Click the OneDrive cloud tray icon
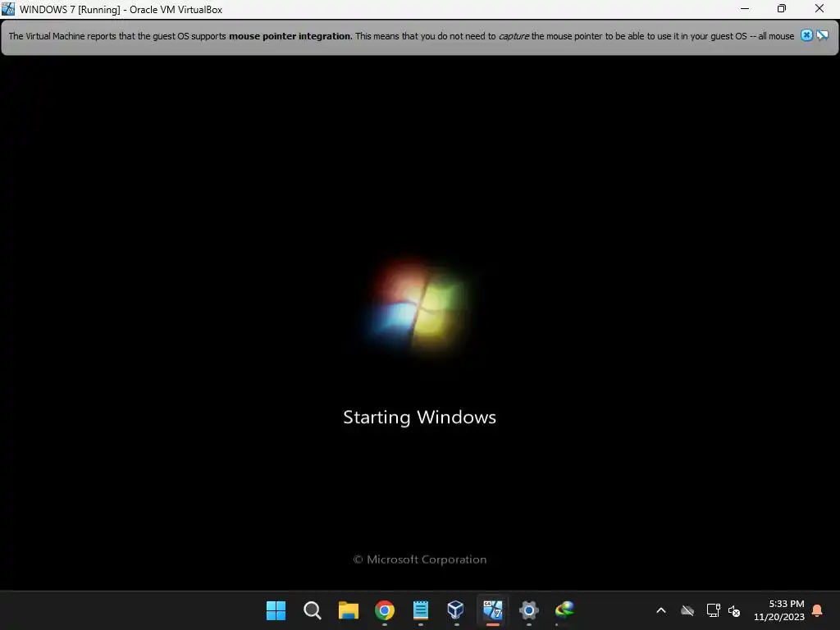Image resolution: width=840 pixels, height=630 pixels. 687,610
